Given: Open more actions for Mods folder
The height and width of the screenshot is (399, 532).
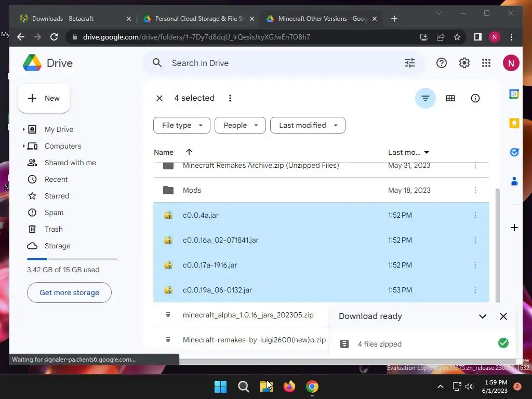Looking at the screenshot, I should point(475,190).
